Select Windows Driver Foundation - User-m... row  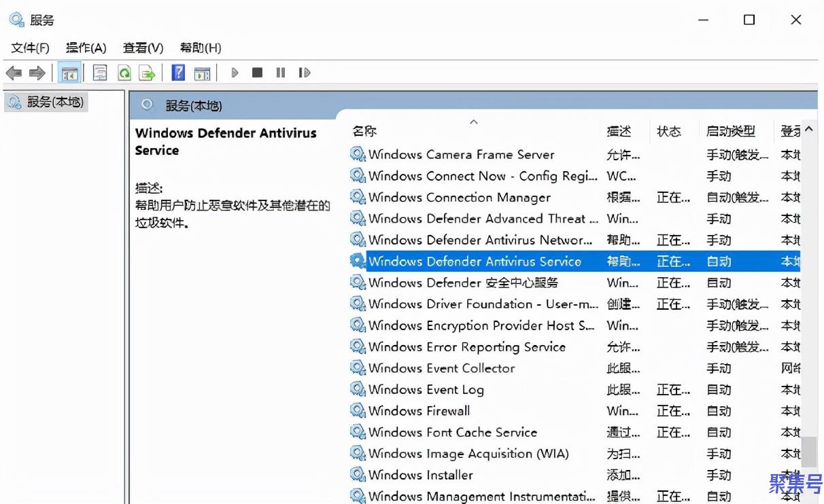(574, 304)
